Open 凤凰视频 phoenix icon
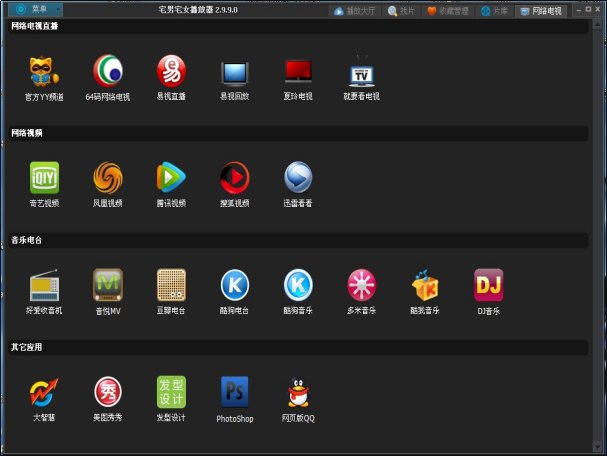 click(x=107, y=178)
